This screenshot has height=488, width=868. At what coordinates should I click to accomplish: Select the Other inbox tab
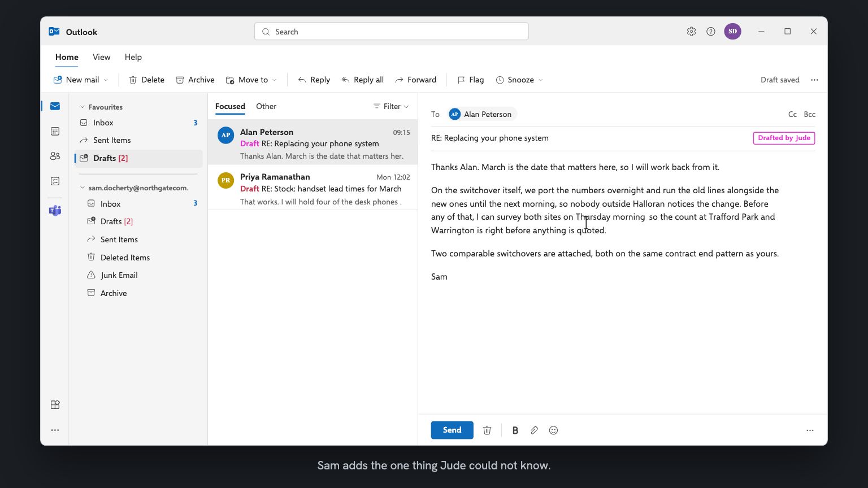pos(266,106)
